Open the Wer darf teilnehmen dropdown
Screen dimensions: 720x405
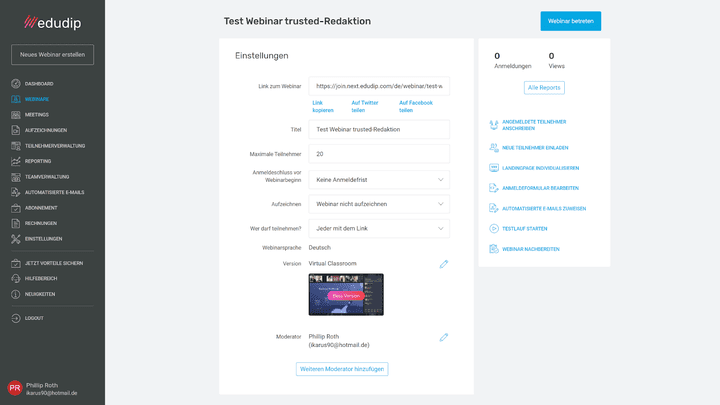tap(379, 229)
